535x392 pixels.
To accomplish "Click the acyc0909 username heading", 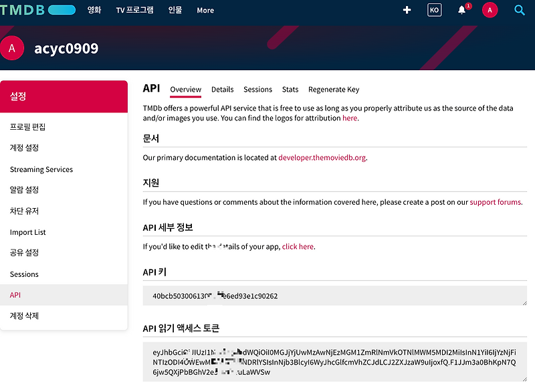I will [x=66, y=48].
